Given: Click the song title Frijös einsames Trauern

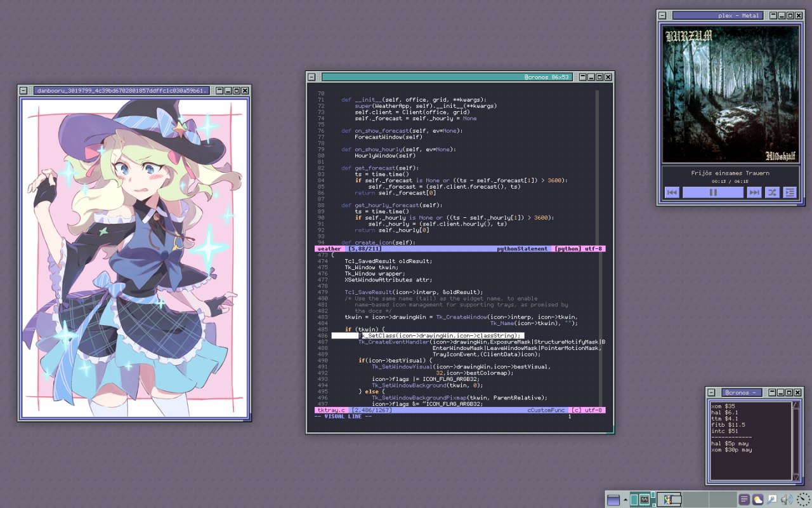Looking at the screenshot, I should [x=730, y=173].
